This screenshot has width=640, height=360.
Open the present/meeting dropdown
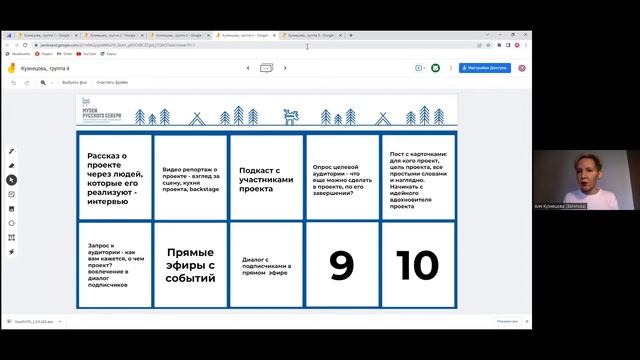pos(420,68)
